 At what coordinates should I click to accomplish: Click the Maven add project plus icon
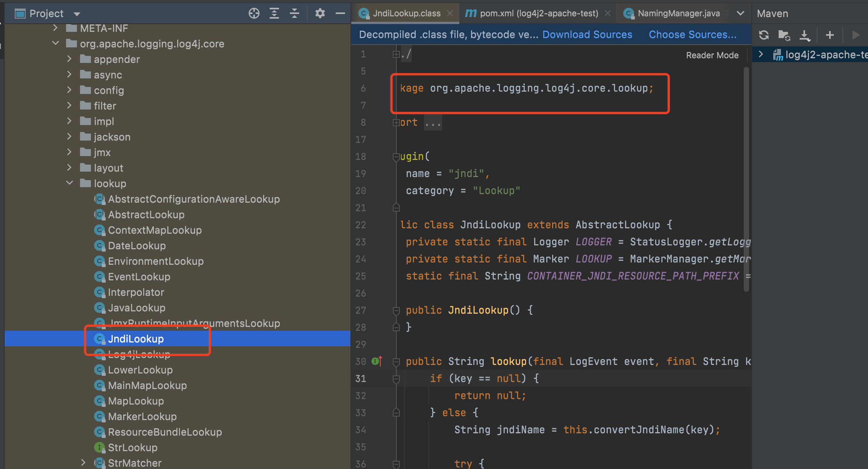pos(830,35)
